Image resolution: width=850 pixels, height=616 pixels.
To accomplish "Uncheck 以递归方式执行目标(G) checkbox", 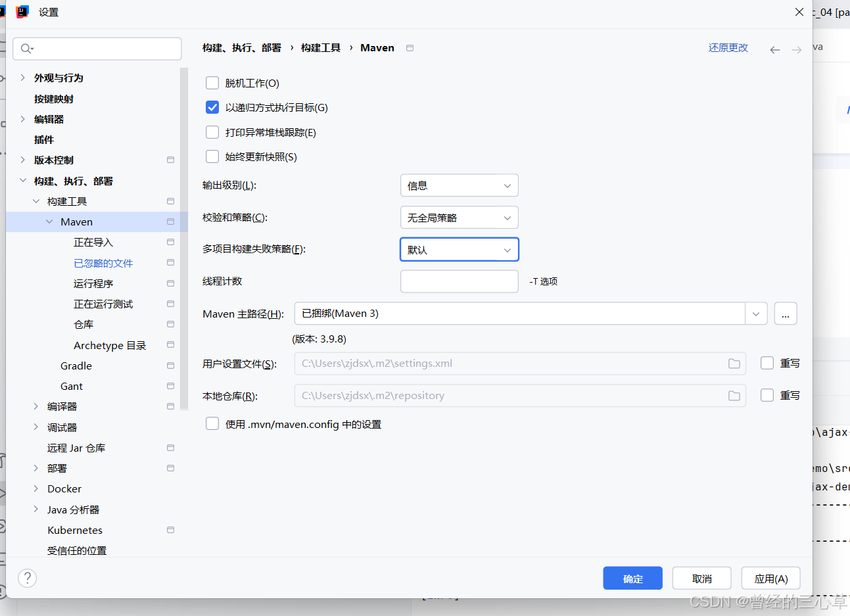I will click(x=212, y=107).
